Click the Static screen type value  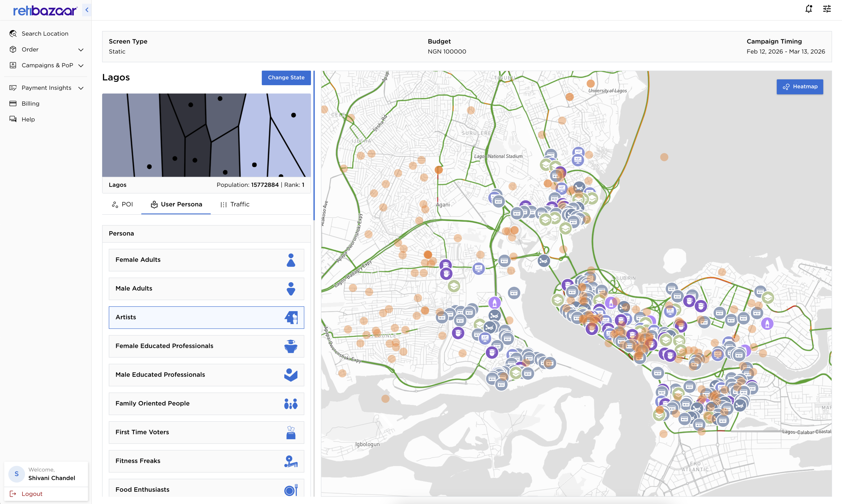click(117, 52)
